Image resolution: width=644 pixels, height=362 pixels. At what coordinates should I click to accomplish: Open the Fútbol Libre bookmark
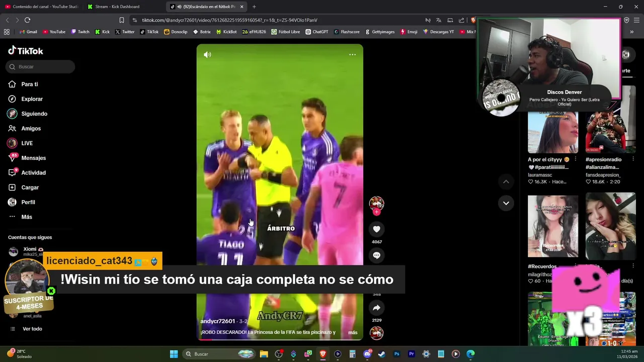(285, 32)
